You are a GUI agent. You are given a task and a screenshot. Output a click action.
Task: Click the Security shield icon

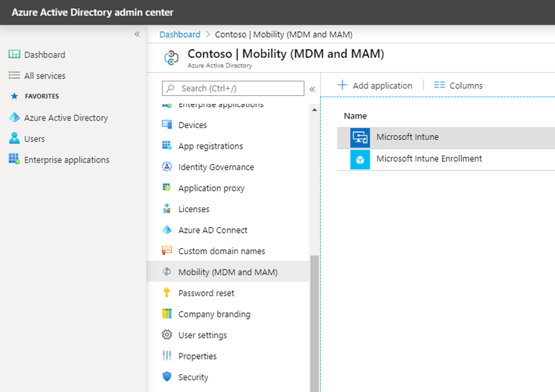click(167, 376)
